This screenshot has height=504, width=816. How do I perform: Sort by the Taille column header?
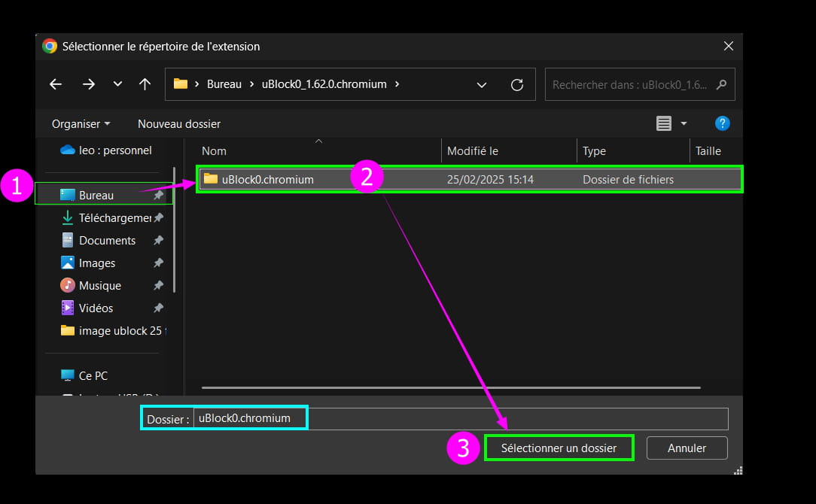coord(716,151)
